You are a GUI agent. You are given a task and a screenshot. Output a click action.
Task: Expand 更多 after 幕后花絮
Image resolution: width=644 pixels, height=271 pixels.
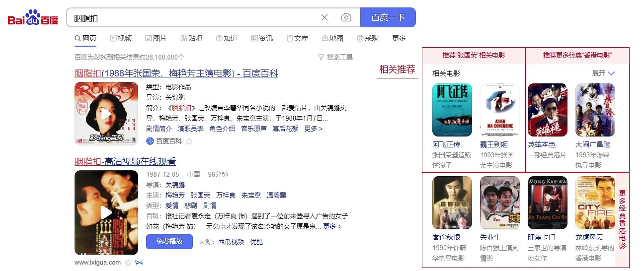(x=314, y=129)
